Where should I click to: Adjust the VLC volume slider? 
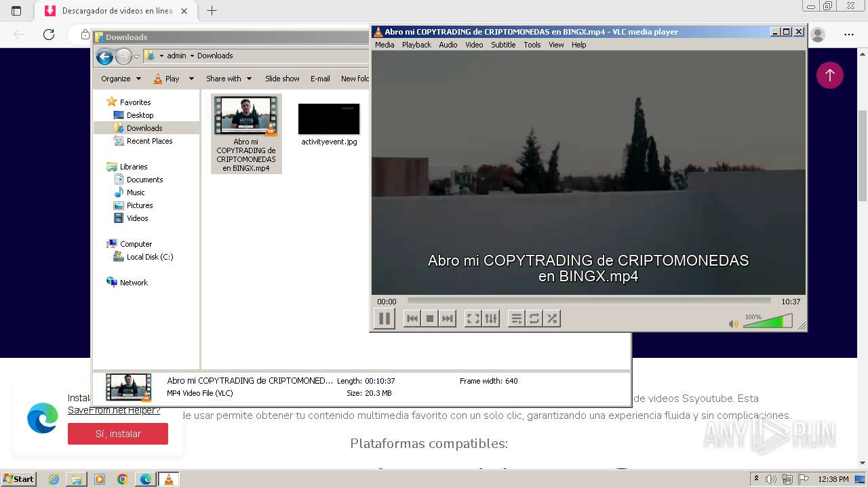[x=768, y=321]
